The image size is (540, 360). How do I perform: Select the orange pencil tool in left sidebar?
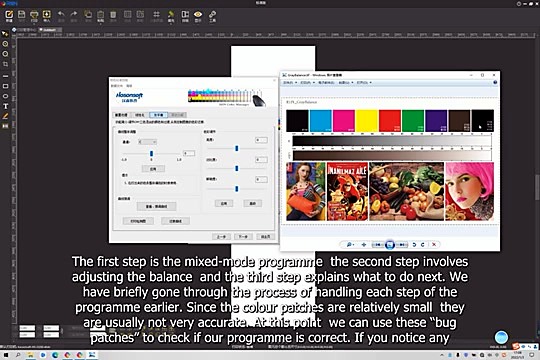pos(5,116)
